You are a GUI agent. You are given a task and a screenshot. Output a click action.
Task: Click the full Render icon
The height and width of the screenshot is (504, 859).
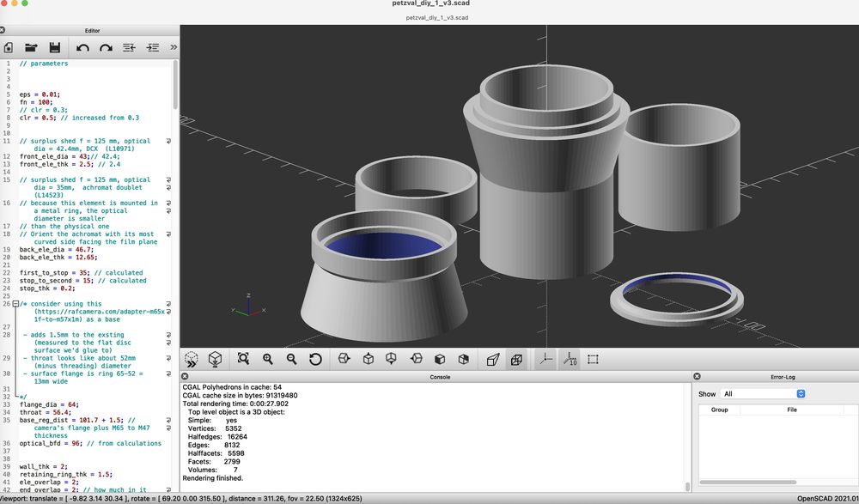215,359
